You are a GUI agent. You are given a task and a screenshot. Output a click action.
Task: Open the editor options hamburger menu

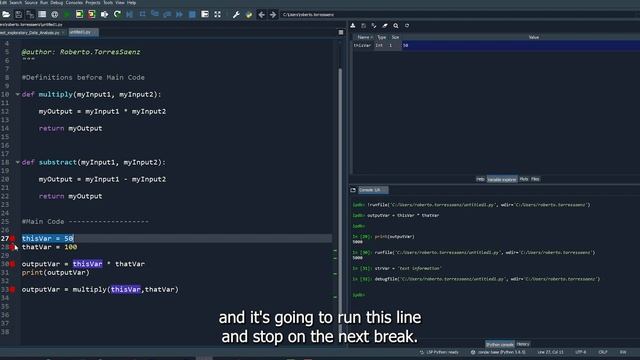pyautogui.click(x=341, y=32)
